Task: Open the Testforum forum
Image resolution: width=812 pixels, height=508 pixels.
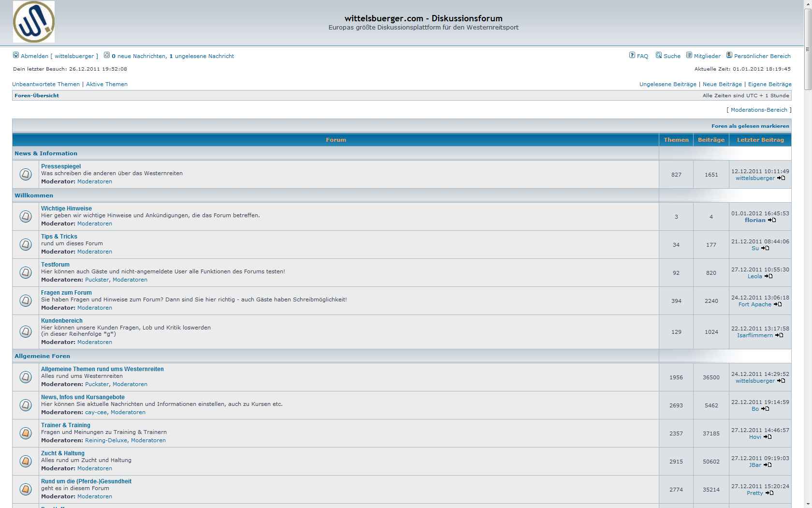Action: point(55,265)
